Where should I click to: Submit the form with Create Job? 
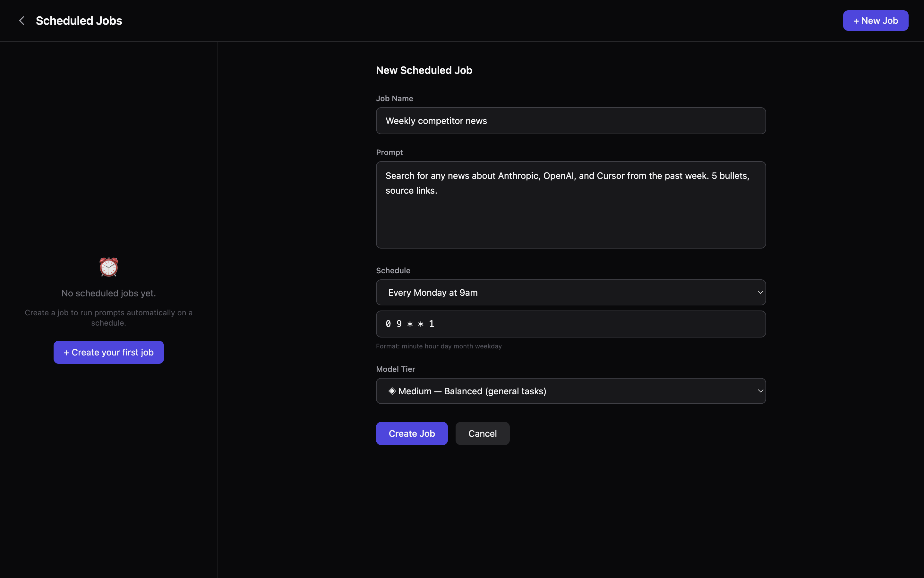(412, 433)
